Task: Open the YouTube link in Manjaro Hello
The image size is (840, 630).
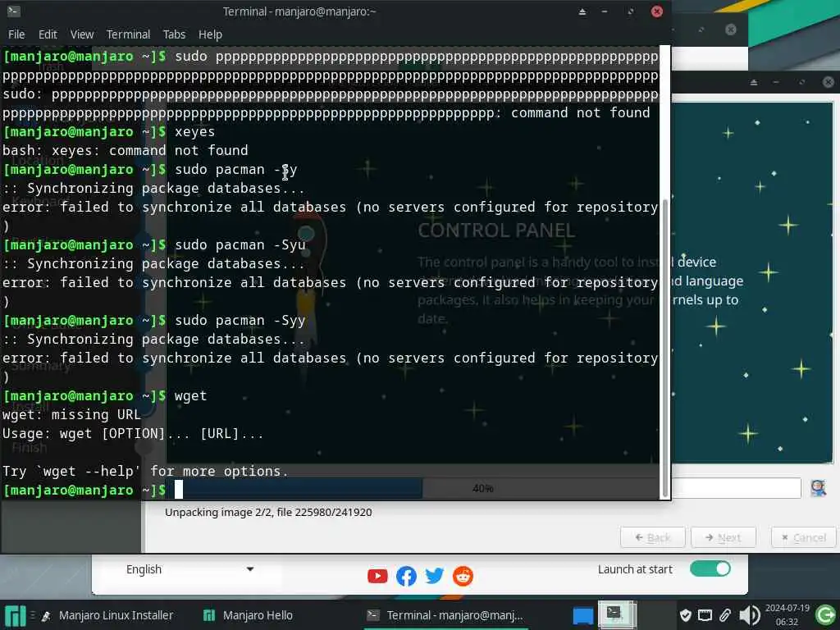Action: [377, 577]
